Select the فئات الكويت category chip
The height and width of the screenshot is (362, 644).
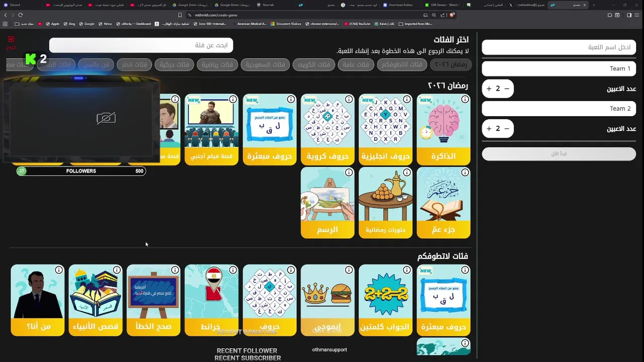click(x=314, y=64)
